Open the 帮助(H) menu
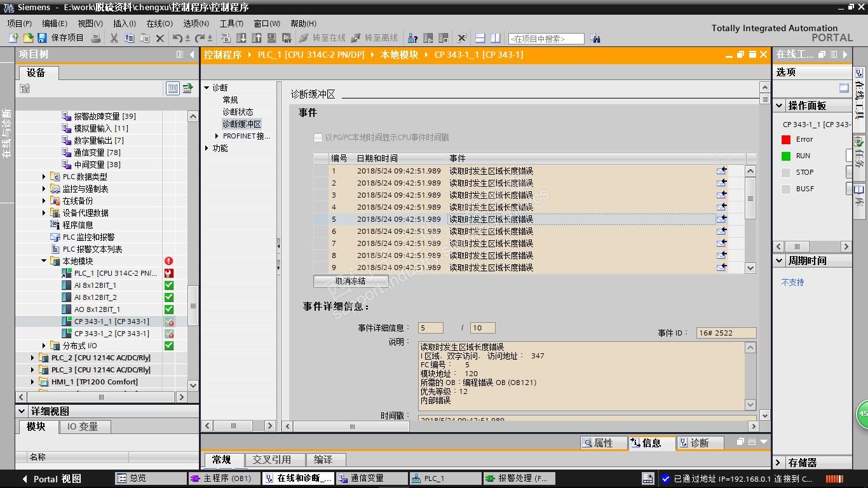The height and width of the screenshot is (488, 868). point(303,24)
